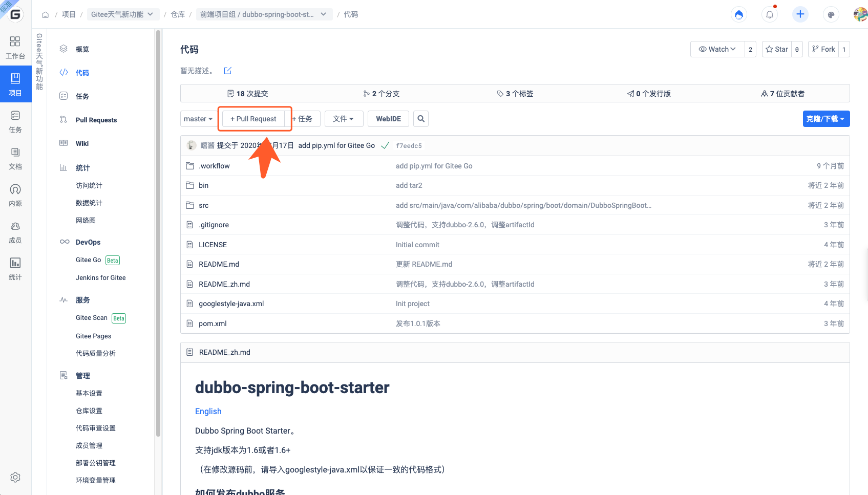Edit the repository description pencil icon
868x495 pixels.
point(228,71)
